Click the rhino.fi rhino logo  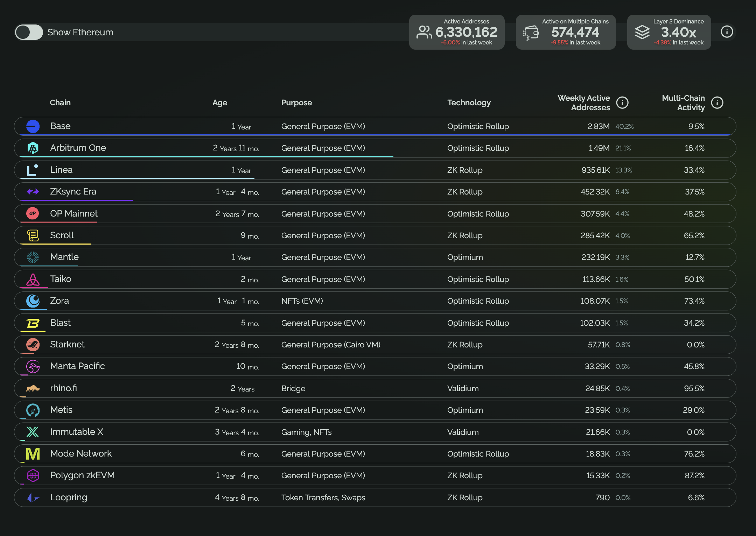coord(33,388)
